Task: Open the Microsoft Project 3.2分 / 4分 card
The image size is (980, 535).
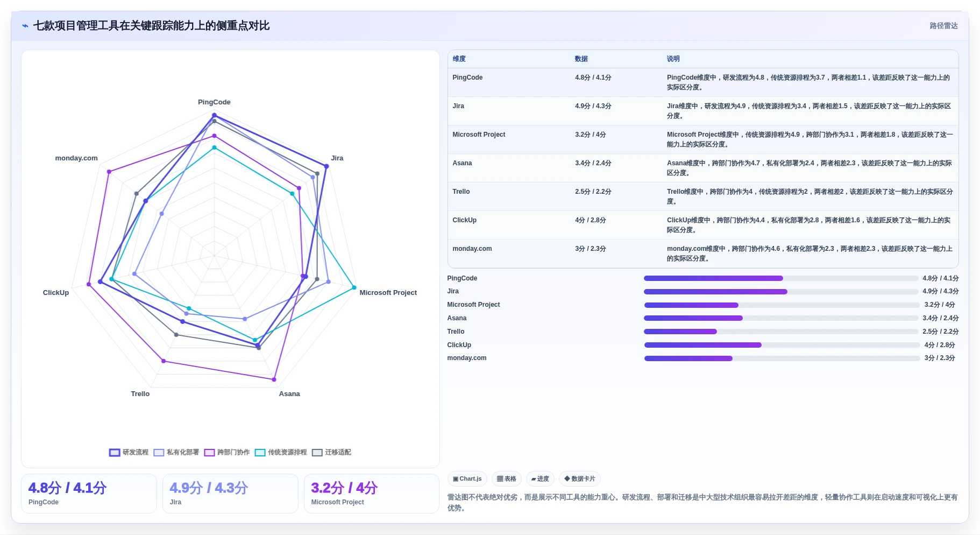Action: point(372,494)
